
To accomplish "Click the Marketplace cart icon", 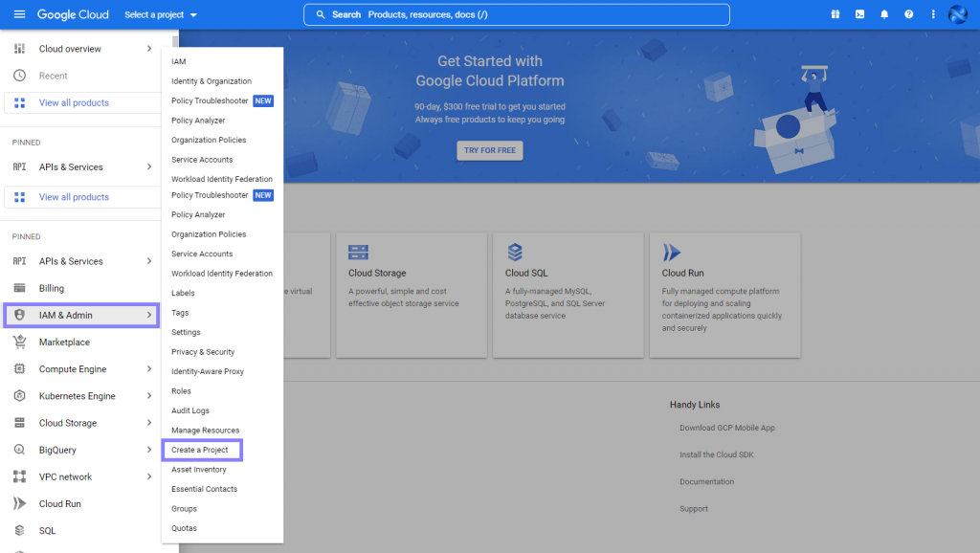I will click(19, 342).
